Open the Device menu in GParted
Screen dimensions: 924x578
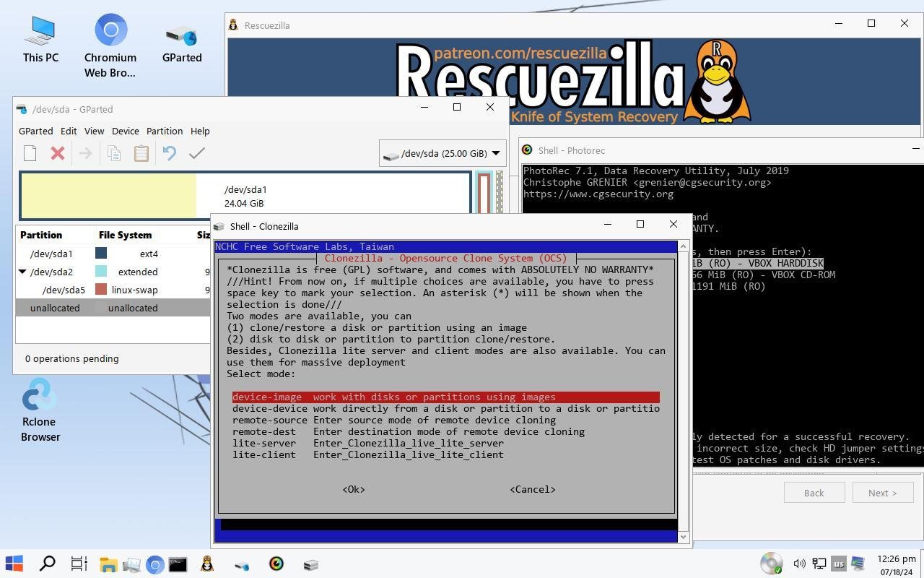pos(125,131)
